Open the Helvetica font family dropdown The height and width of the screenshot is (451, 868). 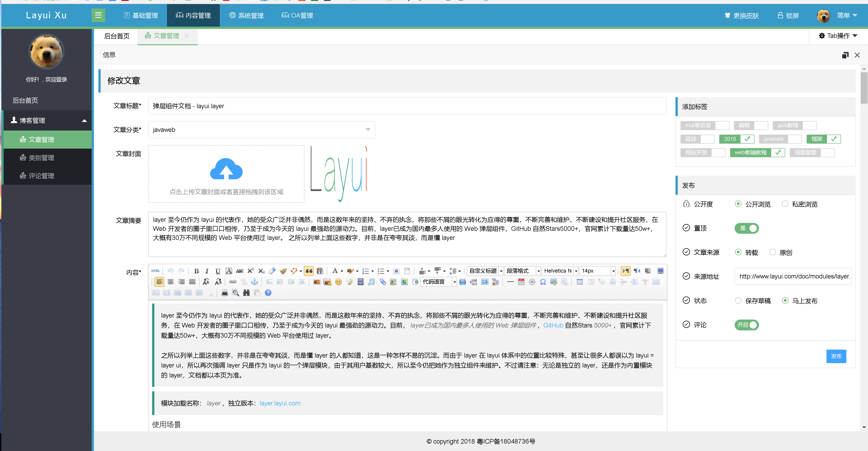[560, 271]
